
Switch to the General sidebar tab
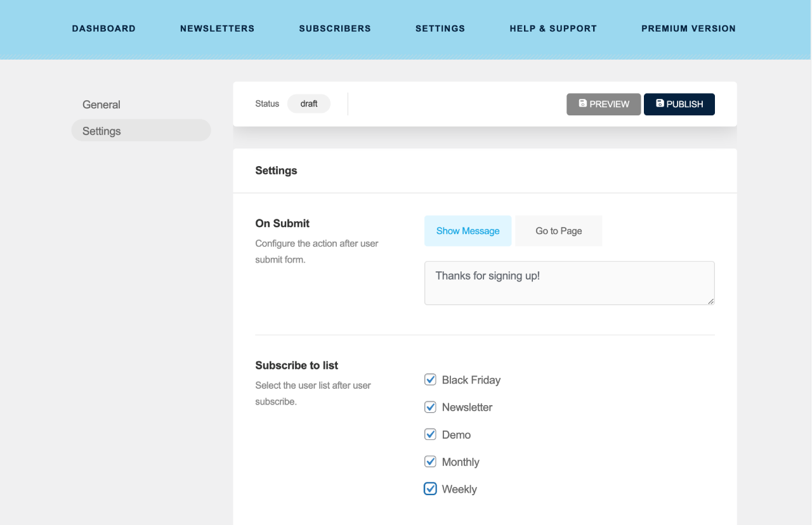point(101,105)
